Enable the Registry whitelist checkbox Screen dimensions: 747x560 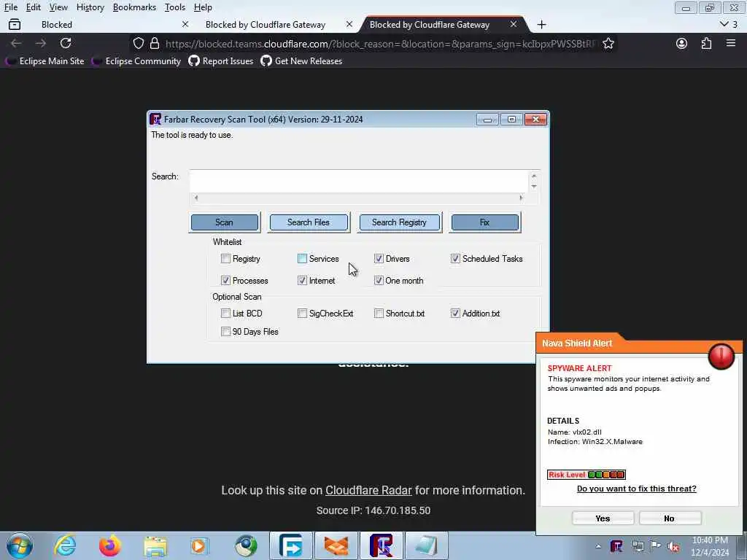[x=225, y=259]
